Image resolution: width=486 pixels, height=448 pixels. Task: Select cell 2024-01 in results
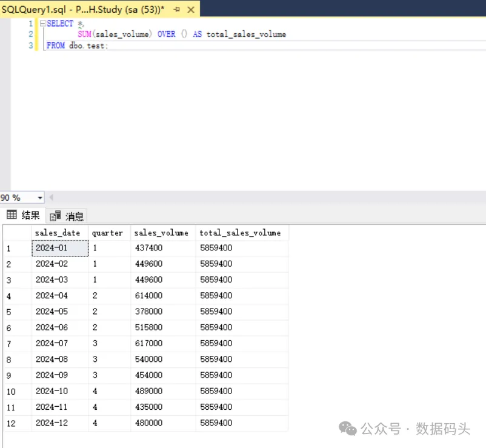pos(60,248)
